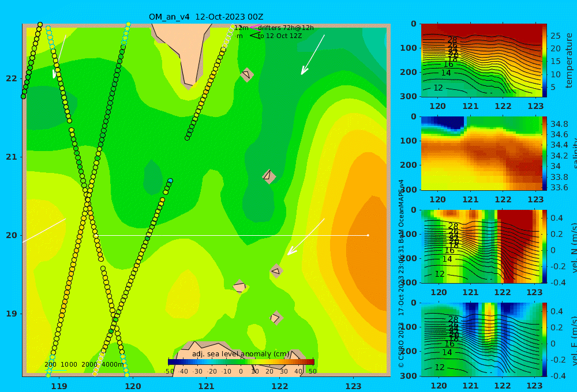Click the '21' latitude tick label
Screen dimensions: 577x392
click(x=12, y=157)
